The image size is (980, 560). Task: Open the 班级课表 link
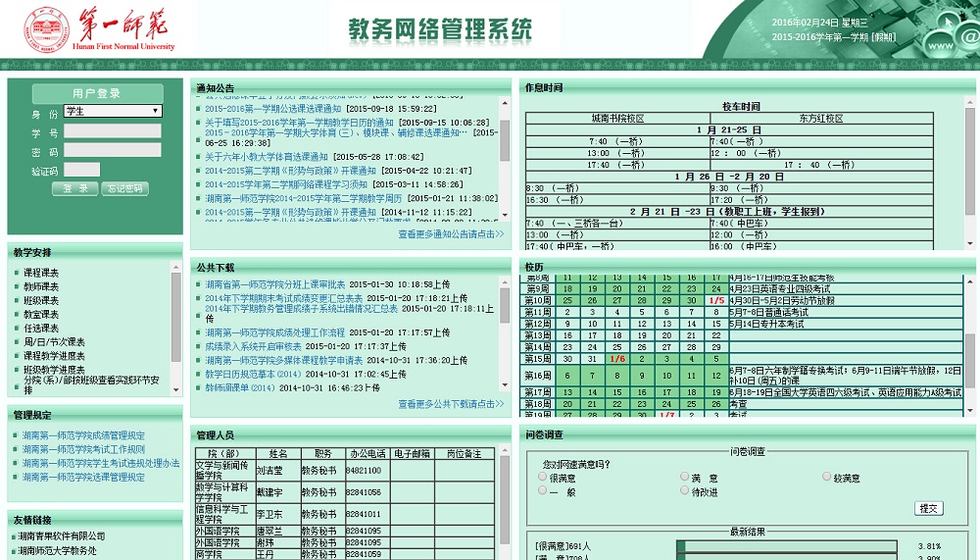pyautogui.click(x=40, y=300)
